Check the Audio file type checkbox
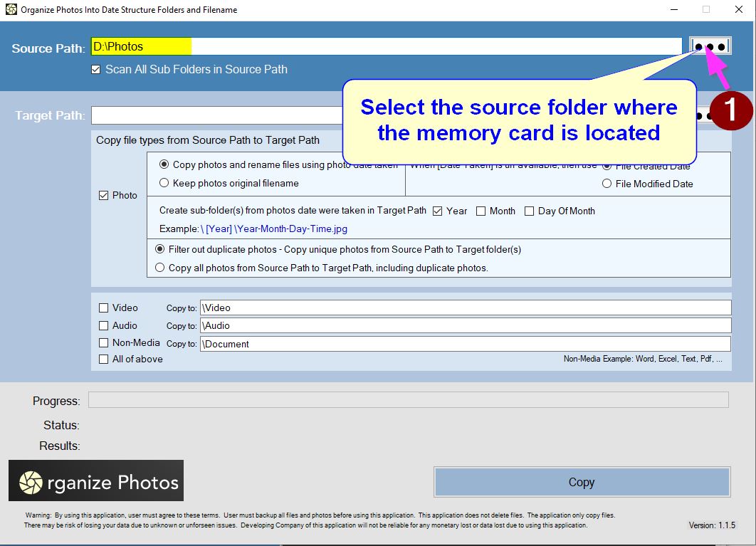Screen dimensions: 756x546 coord(104,326)
